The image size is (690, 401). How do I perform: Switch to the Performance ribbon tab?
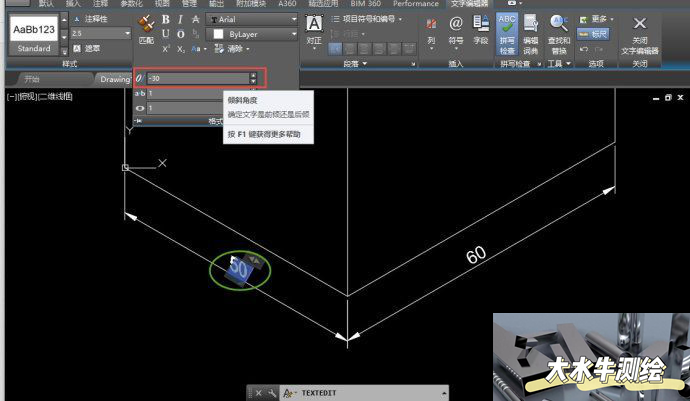415,4
